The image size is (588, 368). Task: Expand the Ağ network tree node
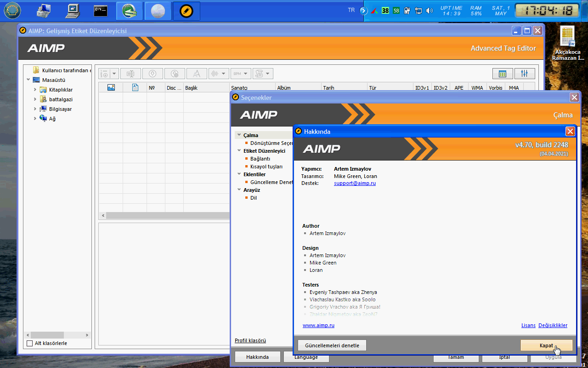[x=35, y=119]
